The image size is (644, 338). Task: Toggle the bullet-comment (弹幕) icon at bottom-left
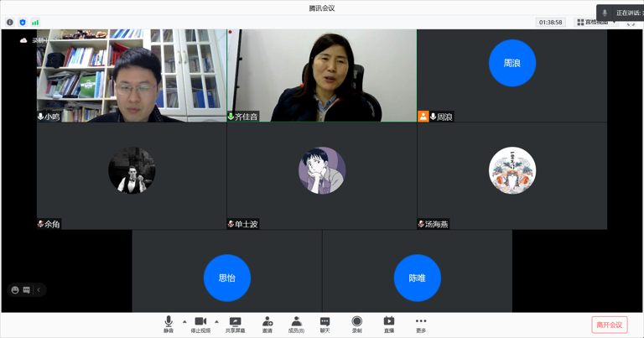tap(26, 290)
